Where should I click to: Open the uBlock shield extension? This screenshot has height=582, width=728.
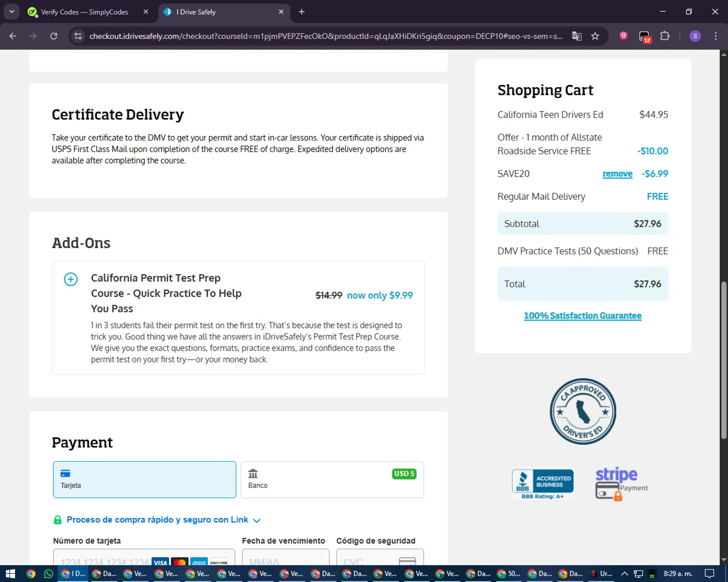click(x=624, y=36)
